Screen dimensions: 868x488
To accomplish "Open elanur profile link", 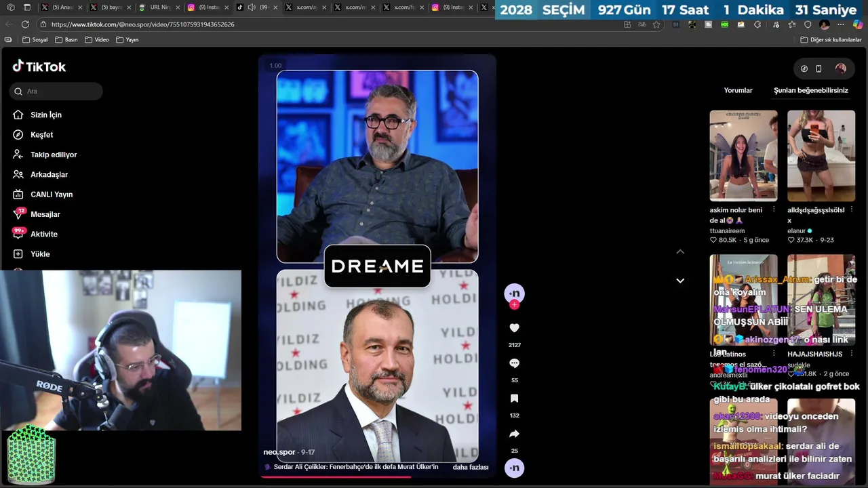I will [797, 231].
